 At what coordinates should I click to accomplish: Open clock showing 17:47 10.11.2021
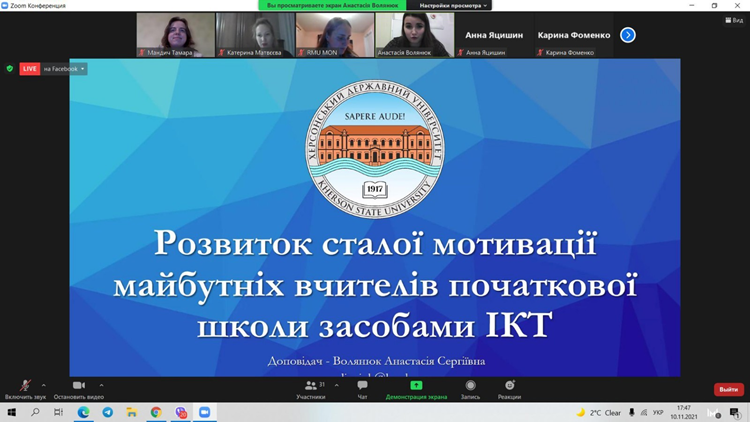[684, 412]
